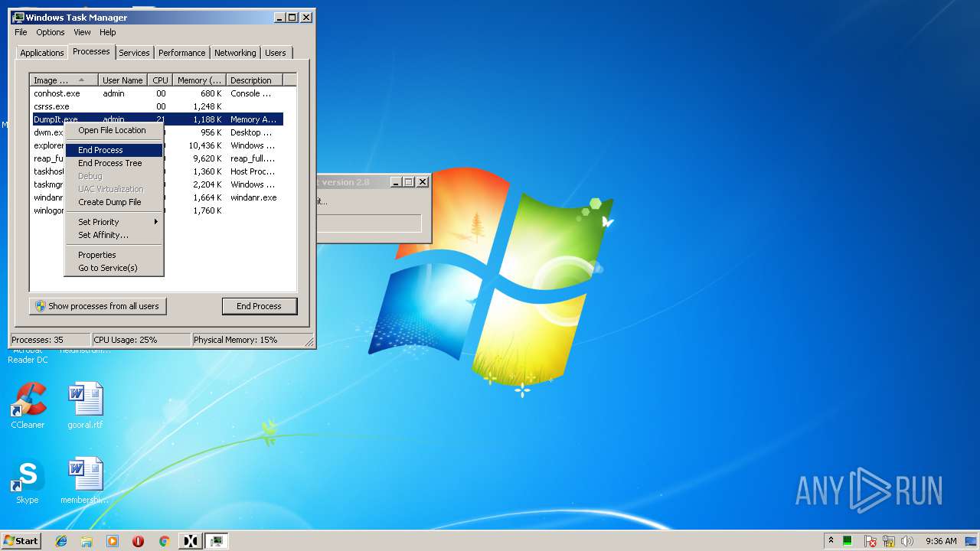Screen dimensions: 980x551
Task: Open Windows Explorer folder icon in taskbar
Action: point(87,541)
